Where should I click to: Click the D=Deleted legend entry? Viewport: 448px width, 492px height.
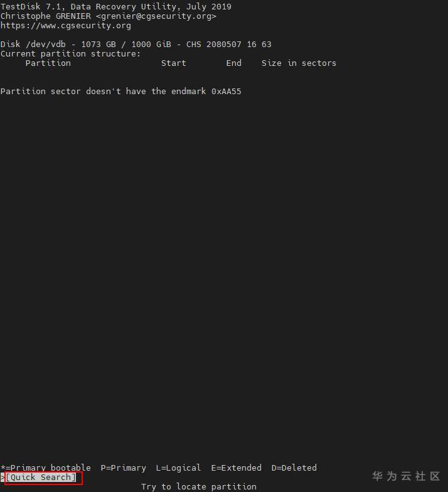[x=294, y=468]
